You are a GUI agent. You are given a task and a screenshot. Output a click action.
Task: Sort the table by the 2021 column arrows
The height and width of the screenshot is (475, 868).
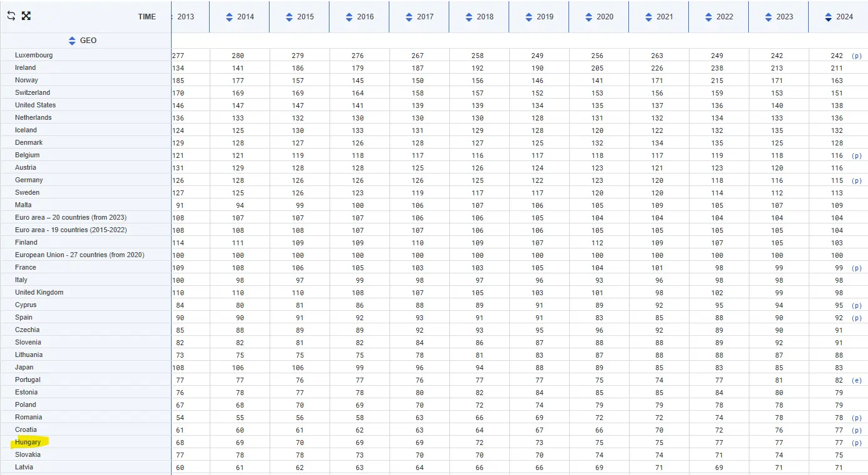click(x=648, y=17)
